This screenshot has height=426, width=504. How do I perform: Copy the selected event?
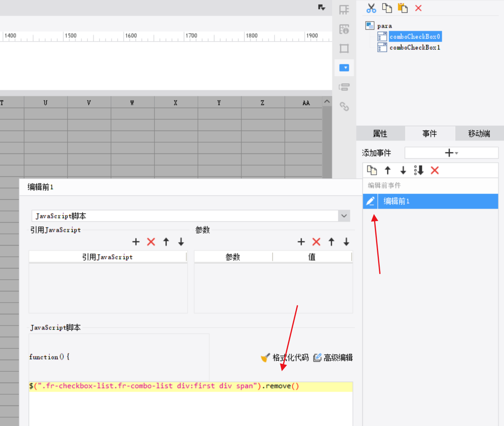(372, 170)
